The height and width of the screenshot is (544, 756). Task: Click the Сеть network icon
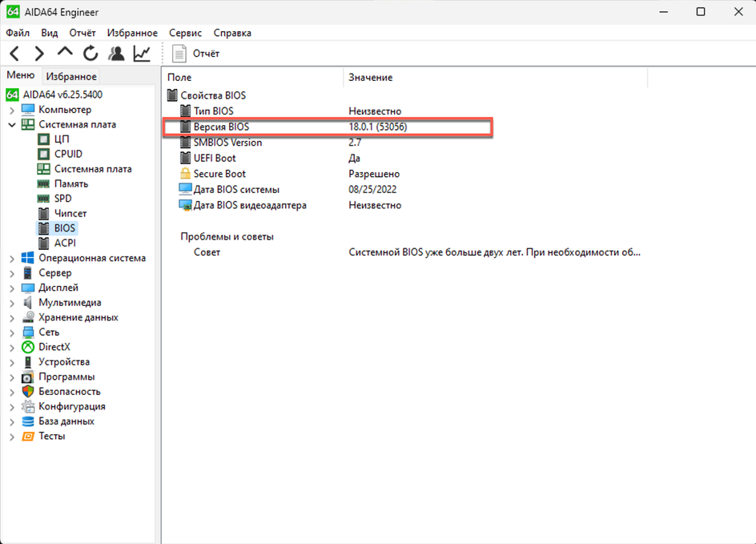[x=28, y=332]
